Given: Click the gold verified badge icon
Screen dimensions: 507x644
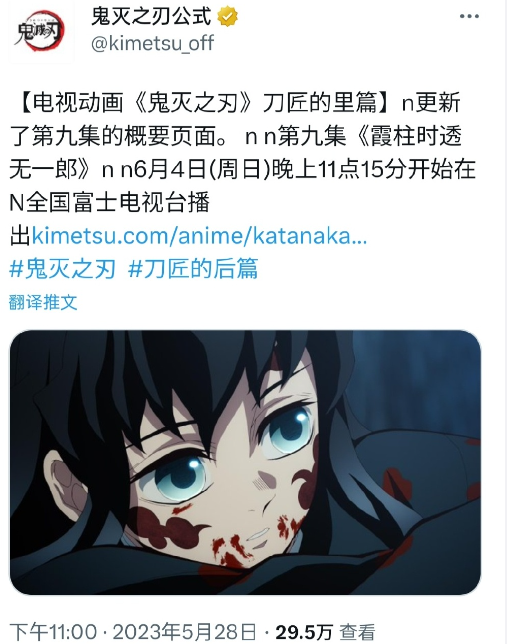Looking at the screenshot, I should (227, 17).
